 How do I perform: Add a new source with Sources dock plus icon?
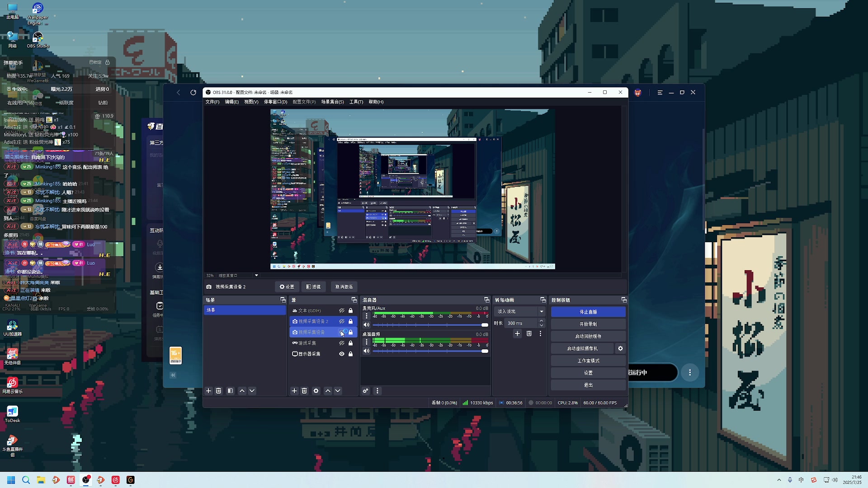294,391
